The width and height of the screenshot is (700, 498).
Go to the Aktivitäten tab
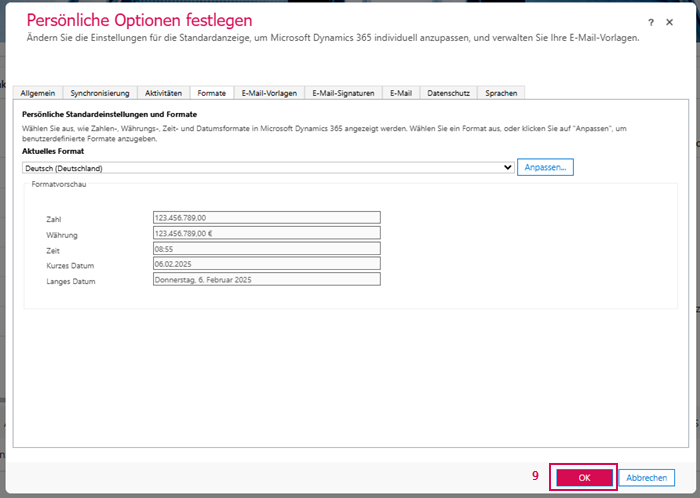coord(163,93)
